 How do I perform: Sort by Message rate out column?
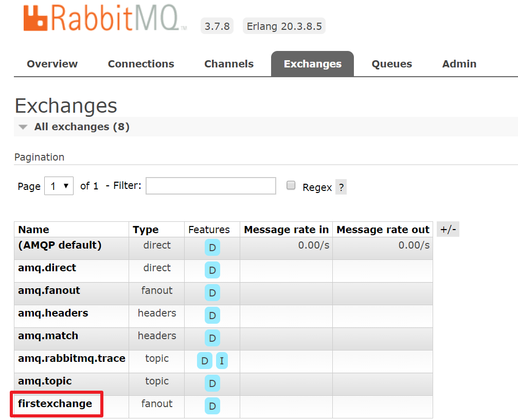(383, 230)
